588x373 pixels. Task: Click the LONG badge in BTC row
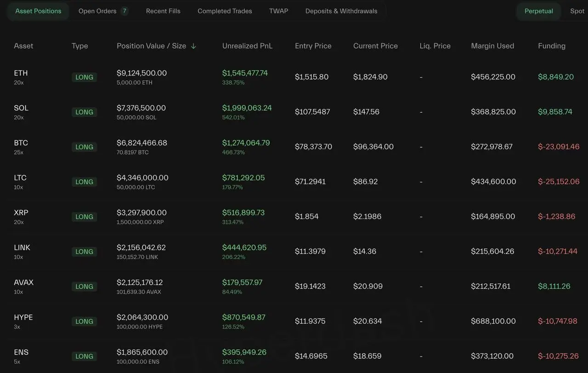84,147
